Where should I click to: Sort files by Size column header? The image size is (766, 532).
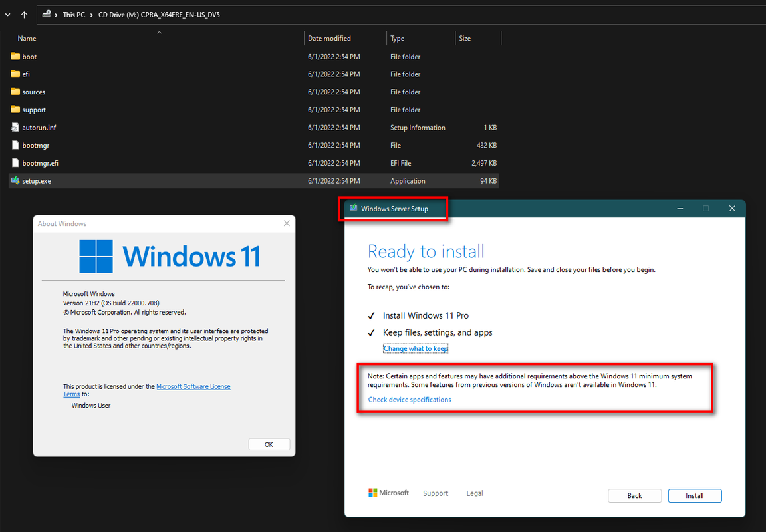click(465, 38)
